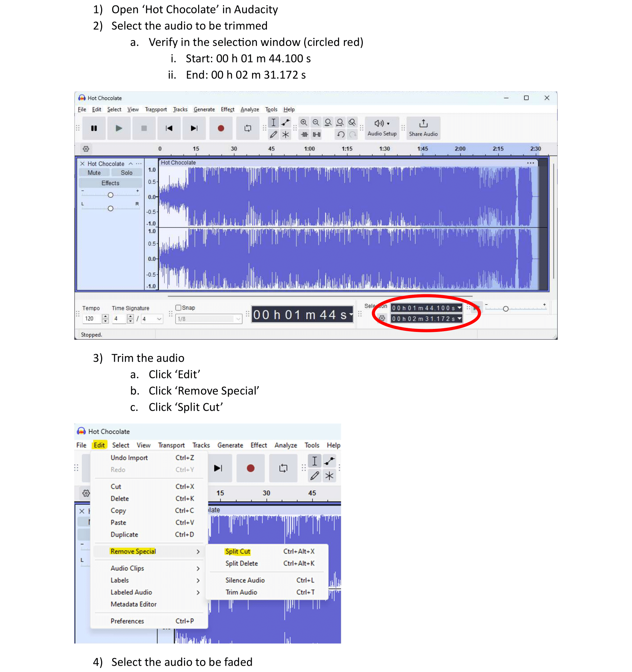Open Preferences from the Edit menu
Screen dimensions: 632x672
(148, 621)
